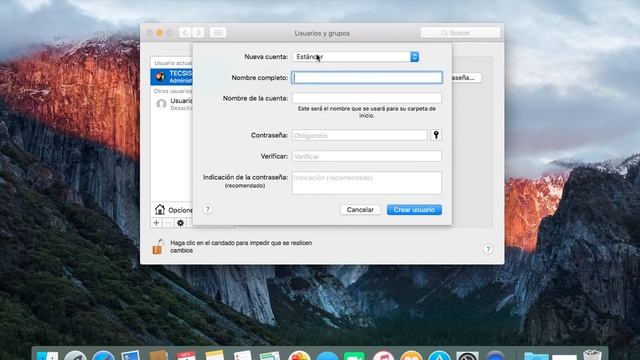Focus the Verificar password field
This screenshot has width=640, height=360.
367,156
